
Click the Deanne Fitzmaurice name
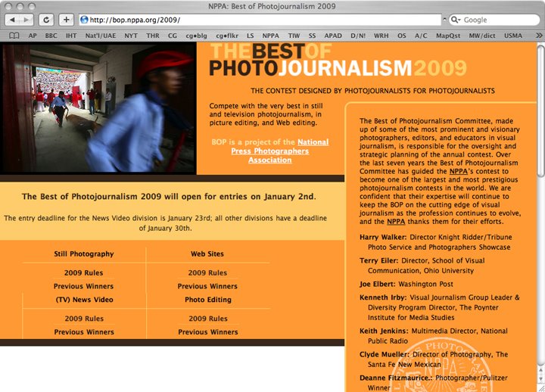tap(396, 378)
